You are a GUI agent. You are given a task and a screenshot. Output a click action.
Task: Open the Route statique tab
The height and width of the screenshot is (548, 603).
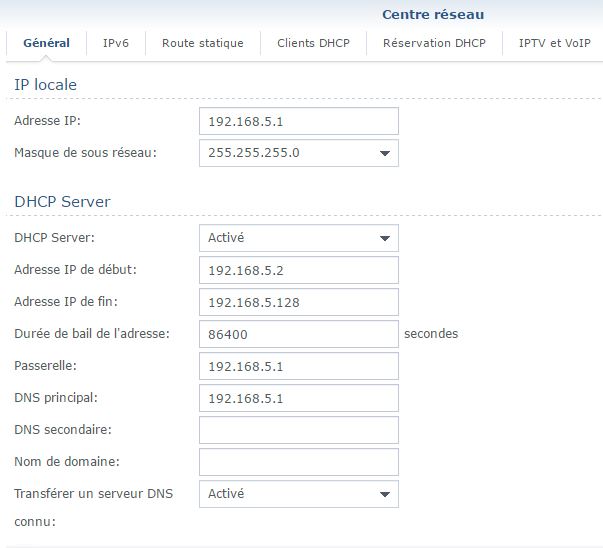[202, 43]
